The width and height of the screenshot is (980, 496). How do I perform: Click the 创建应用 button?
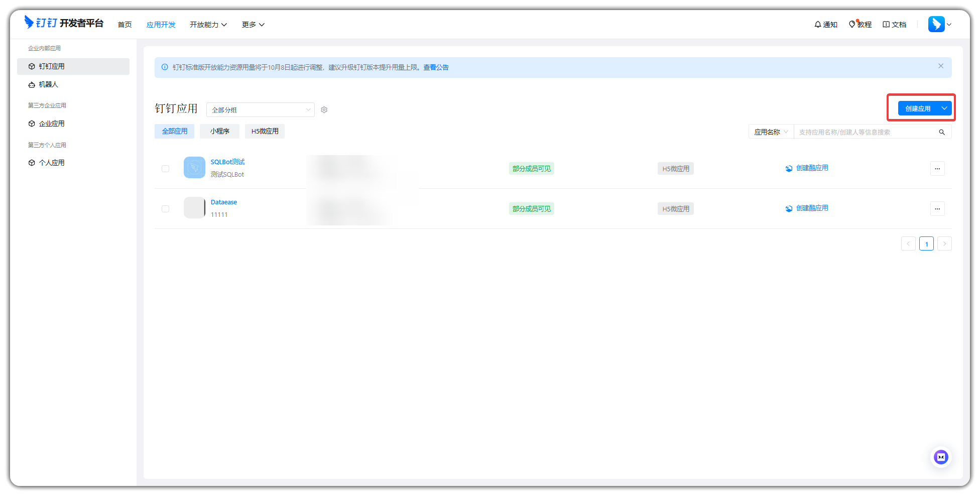click(x=918, y=108)
